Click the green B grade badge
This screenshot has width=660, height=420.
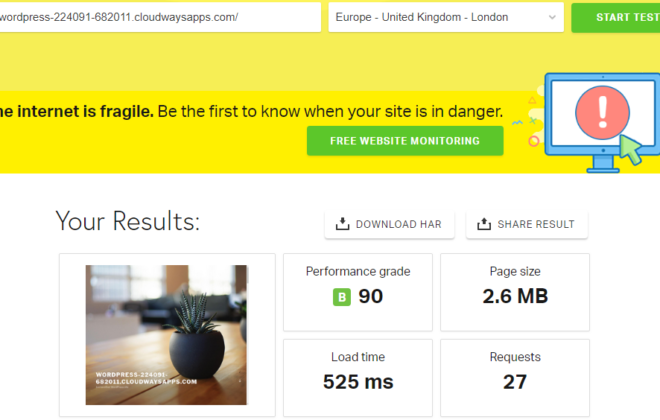pos(342,297)
